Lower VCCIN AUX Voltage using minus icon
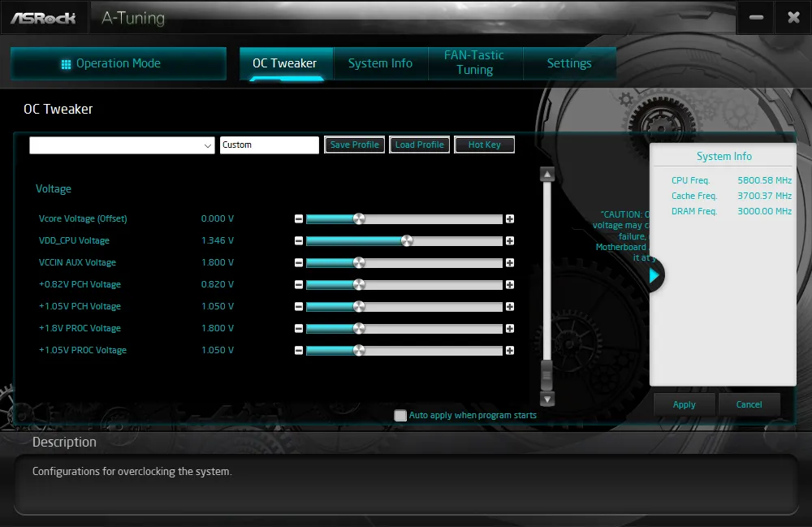The width and height of the screenshot is (812, 527). click(299, 263)
